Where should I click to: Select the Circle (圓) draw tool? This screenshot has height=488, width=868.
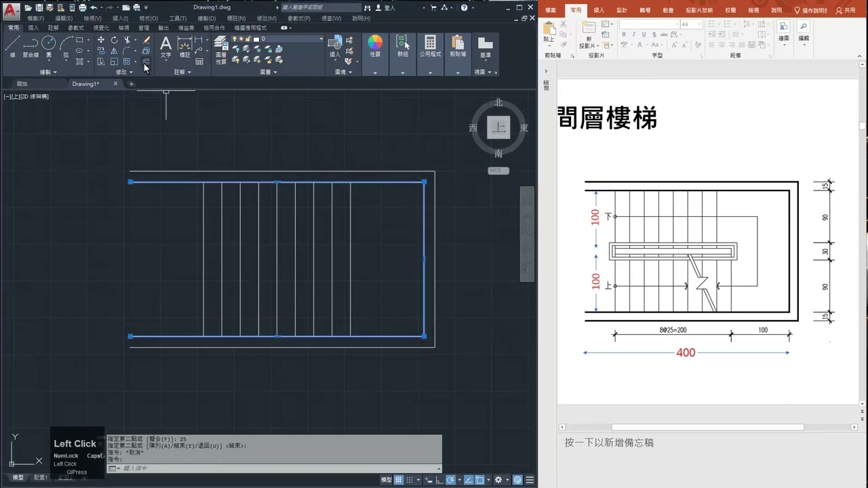pos(48,46)
